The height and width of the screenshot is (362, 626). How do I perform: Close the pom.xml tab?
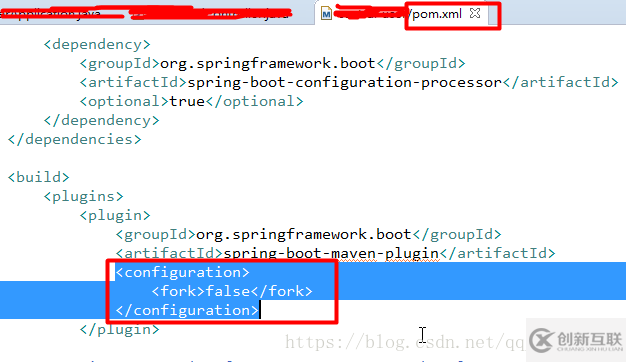click(475, 13)
